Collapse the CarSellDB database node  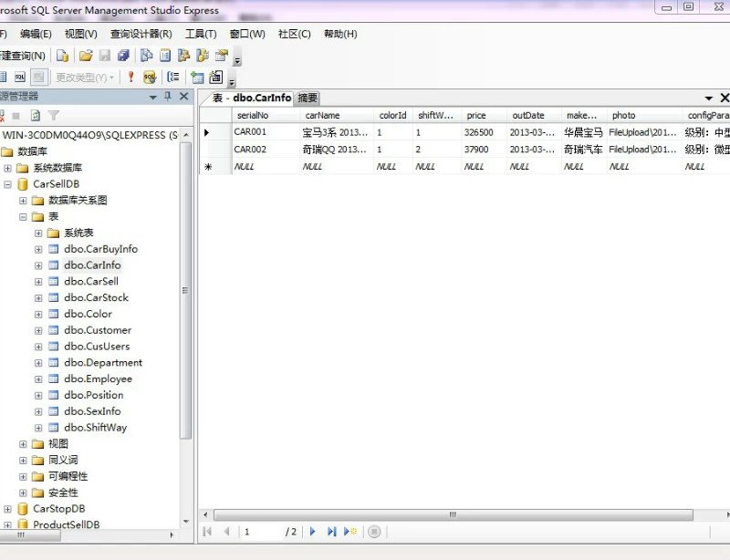(x=7, y=184)
